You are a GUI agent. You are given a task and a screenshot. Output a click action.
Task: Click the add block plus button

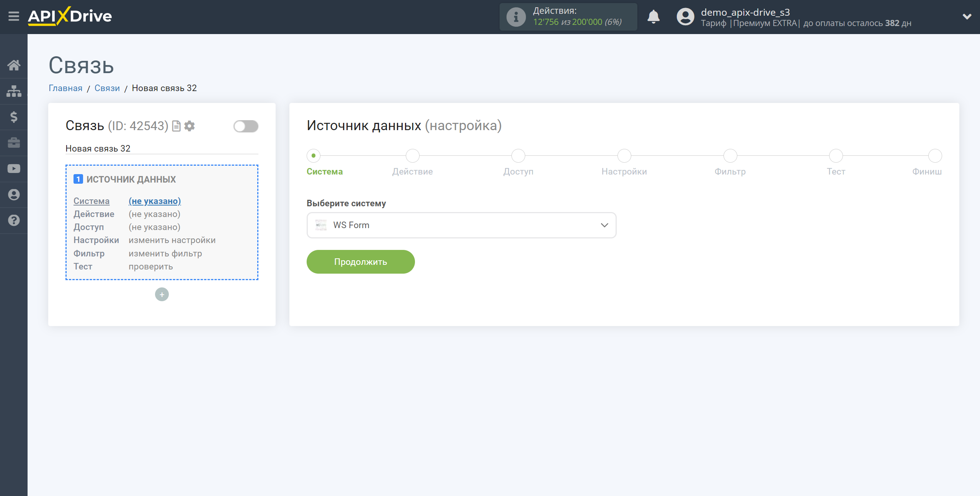click(x=162, y=294)
